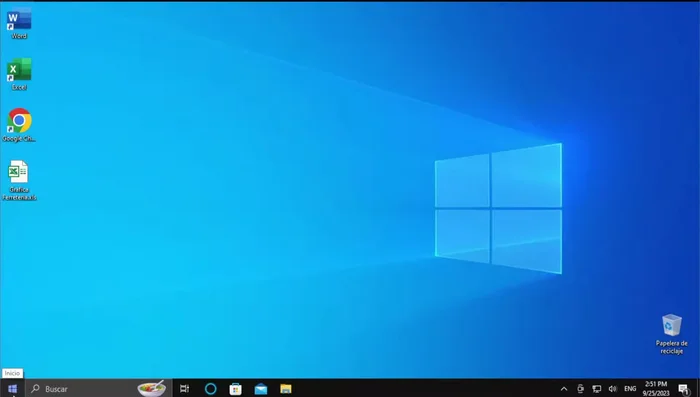Select the Google Chrome desktop shortcut
Viewport: 700px width, 397px height.
19,125
